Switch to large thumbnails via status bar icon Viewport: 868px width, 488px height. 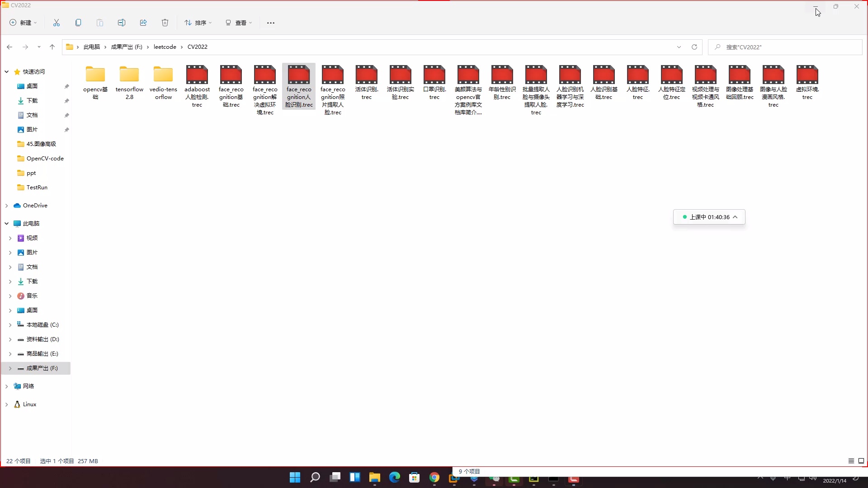(x=862, y=461)
